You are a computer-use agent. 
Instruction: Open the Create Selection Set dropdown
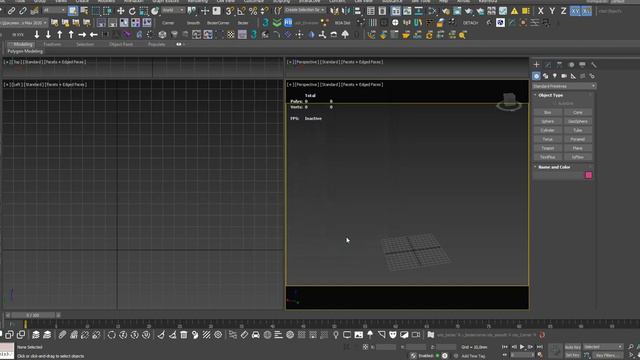pyautogui.click(x=304, y=10)
